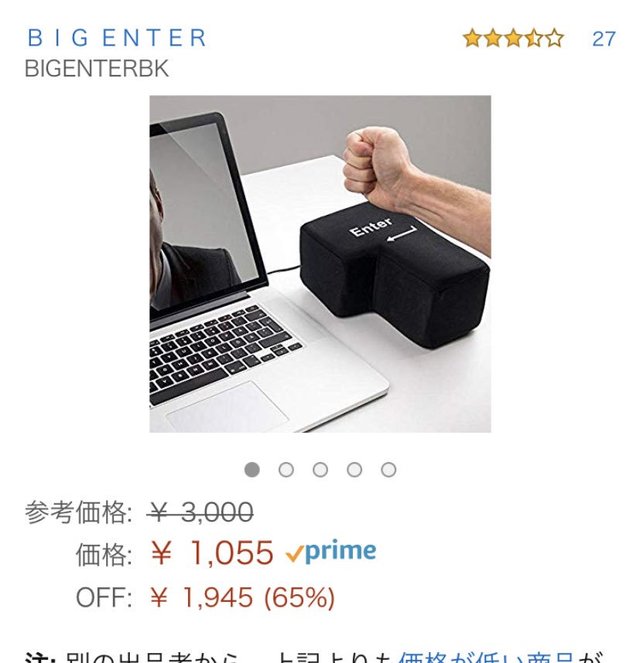Image resolution: width=640 pixels, height=663 pixels.
Task: Click the OFF label
Action: coord(104,597)
